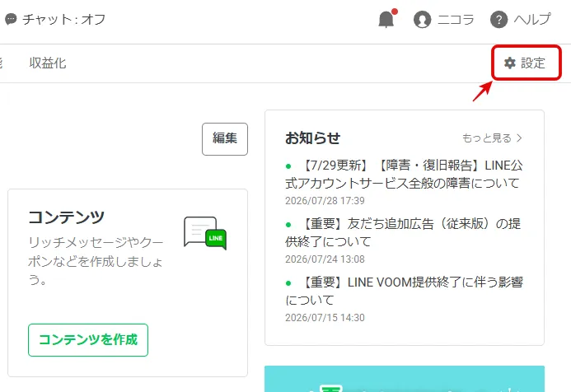Viewport: 571px width, 392px height.
Task: Click the 編集 button
Action: [x=225, y=139]
